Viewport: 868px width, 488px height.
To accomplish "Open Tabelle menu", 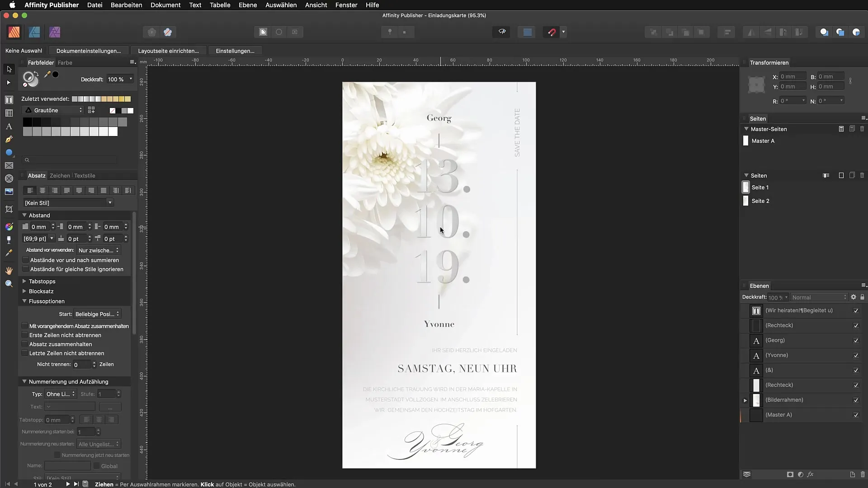I will click(220, 5).
